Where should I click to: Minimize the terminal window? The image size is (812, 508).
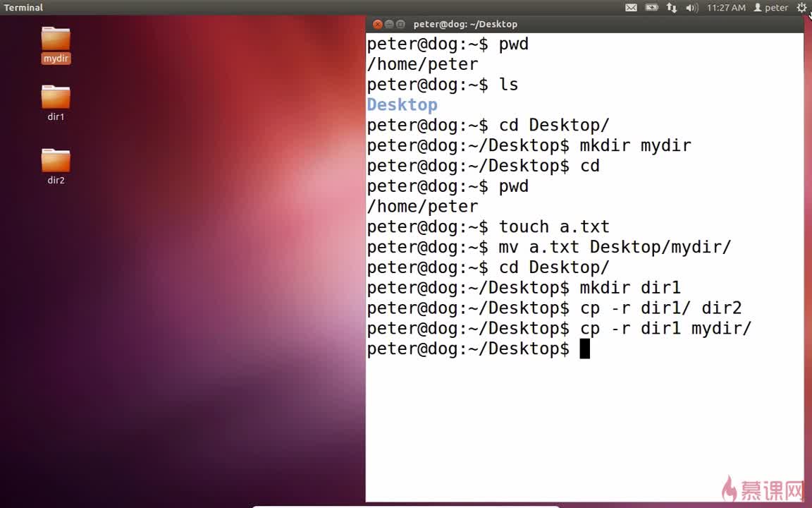tap(389, 25)
